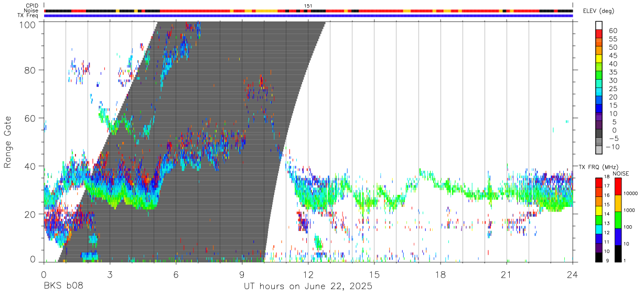Click the blue segment of the NOISE color bar
This screenshot has width=644, height=297.
[x=617, y=236]
